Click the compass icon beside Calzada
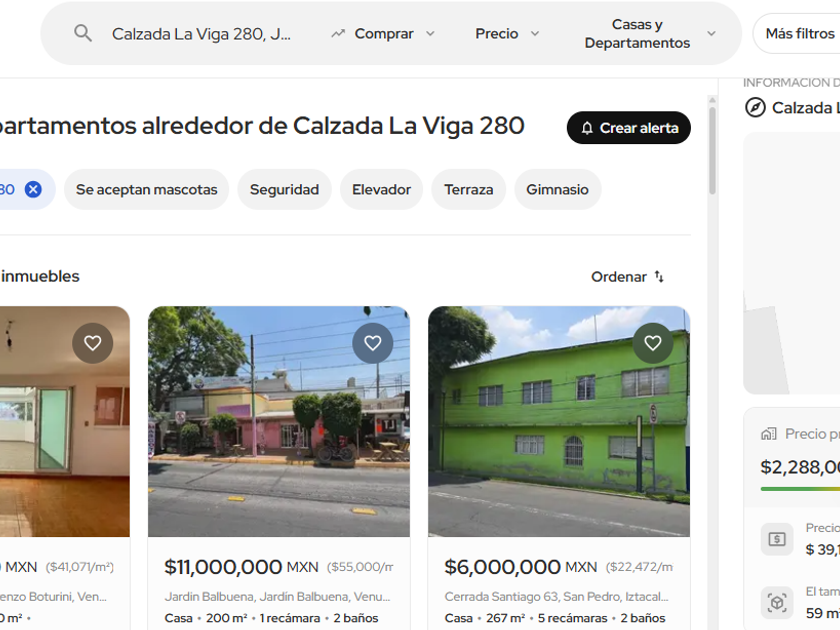The height and width of the screenshot is (630, 840). click(755, 108)
